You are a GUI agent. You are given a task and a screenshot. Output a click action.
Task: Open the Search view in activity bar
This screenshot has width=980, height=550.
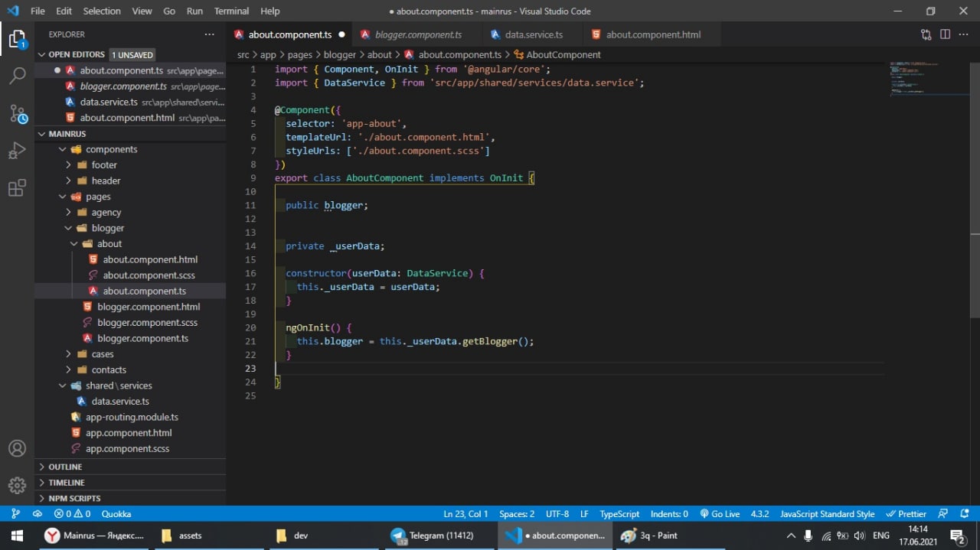[x=17, y=76]
